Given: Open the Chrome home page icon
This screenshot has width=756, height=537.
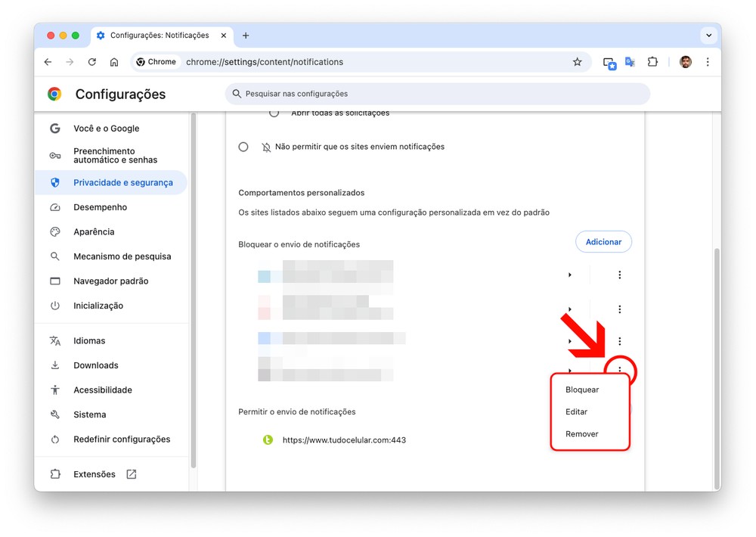Looking at the screenshot, I should tap(114, 62).
